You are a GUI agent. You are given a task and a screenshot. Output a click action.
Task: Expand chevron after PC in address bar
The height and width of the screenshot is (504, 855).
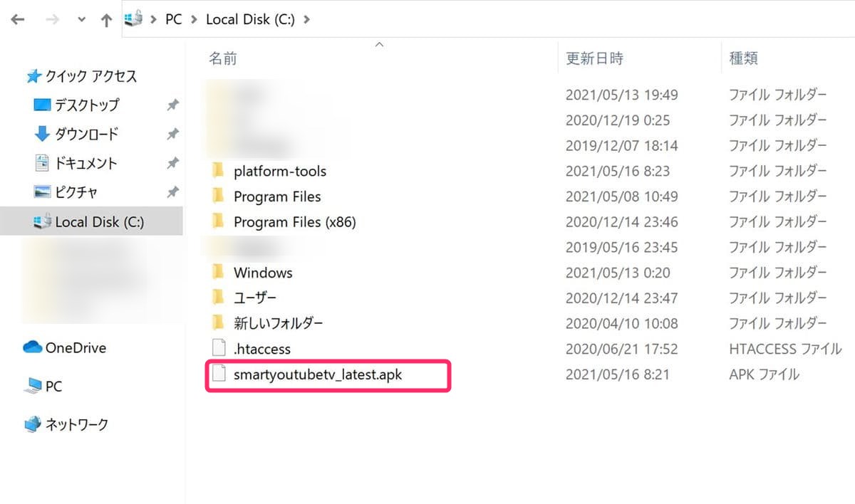tap(194, 19)
